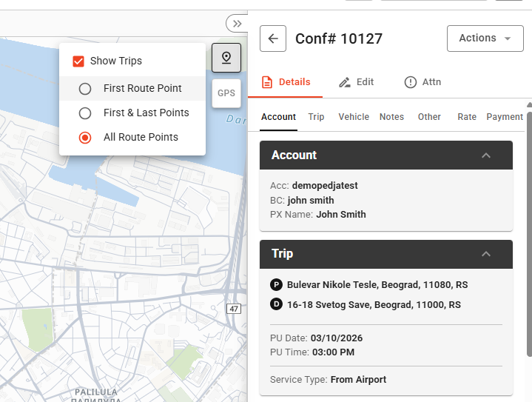Click the map pin location icon button

click(x=226, y=58)
